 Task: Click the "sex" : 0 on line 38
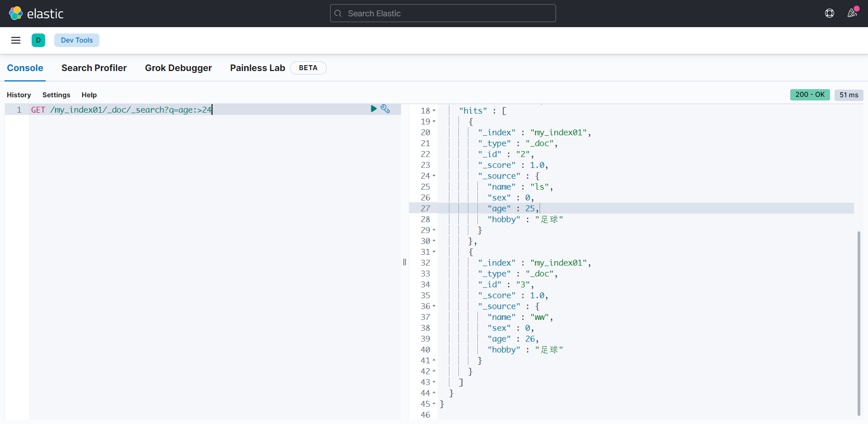pyautogui.click(x=511, y=328)
